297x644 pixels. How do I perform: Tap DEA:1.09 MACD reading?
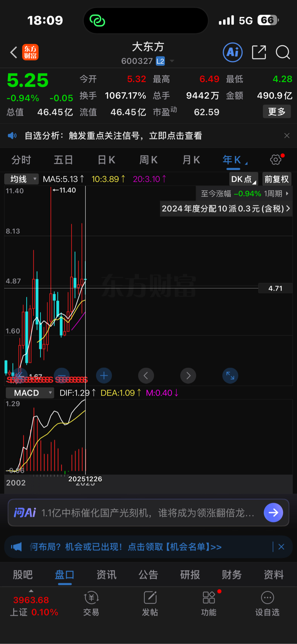[121, 393]
